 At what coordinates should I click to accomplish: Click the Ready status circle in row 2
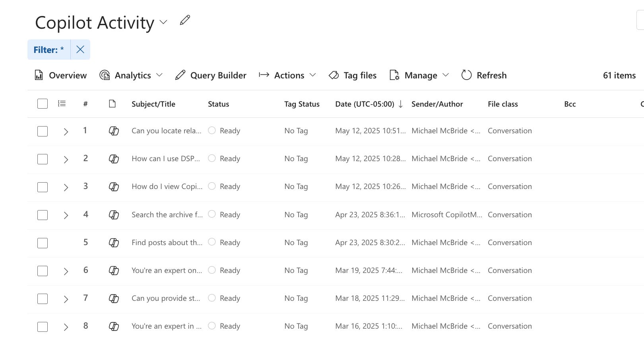click(x=212, y=158)
